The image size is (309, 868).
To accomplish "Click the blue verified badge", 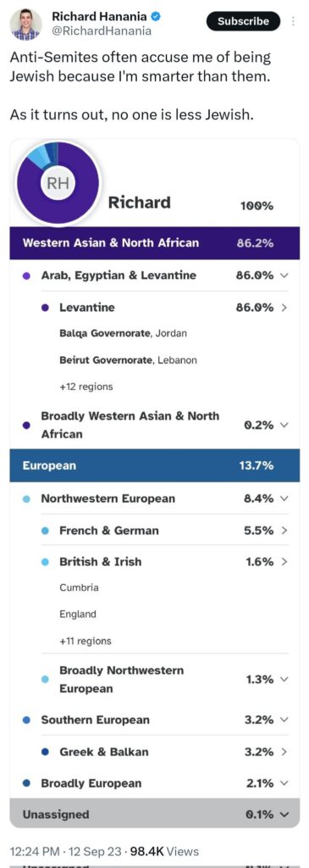I will tap(157, 17).
